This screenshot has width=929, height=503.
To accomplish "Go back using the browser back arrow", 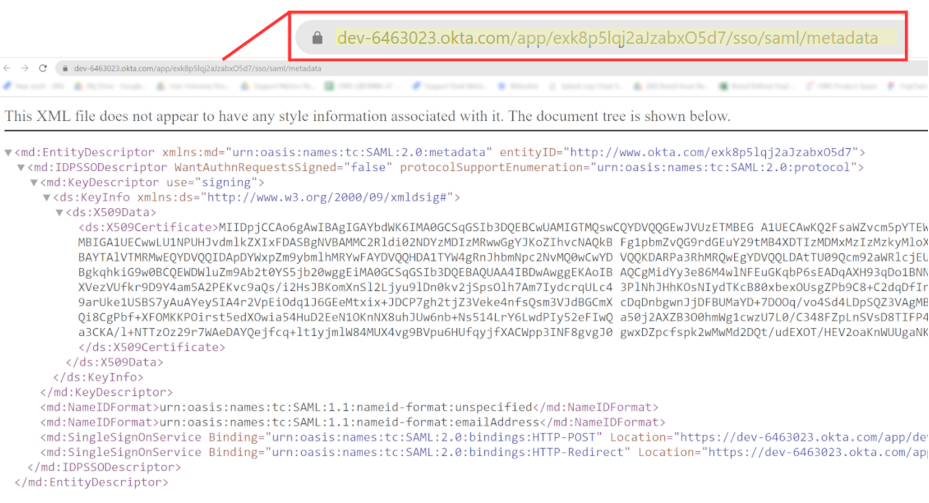I will pyautogui.click(x=7, y=68).
